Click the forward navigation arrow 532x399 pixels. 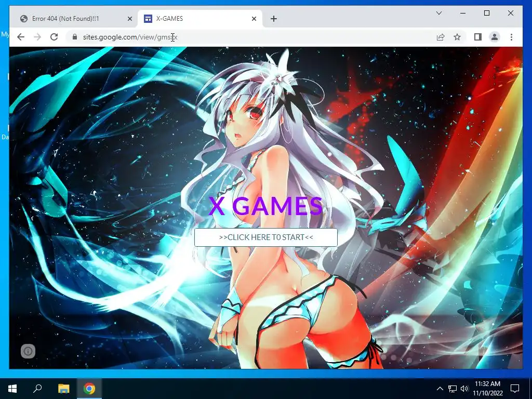pyautogui.click(x=37, y=37)
